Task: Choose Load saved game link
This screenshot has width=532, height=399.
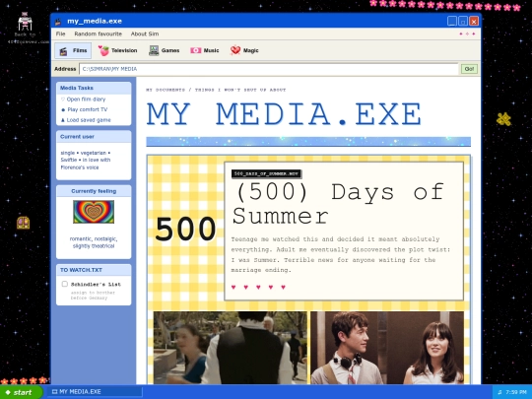Action: (86, 120)
